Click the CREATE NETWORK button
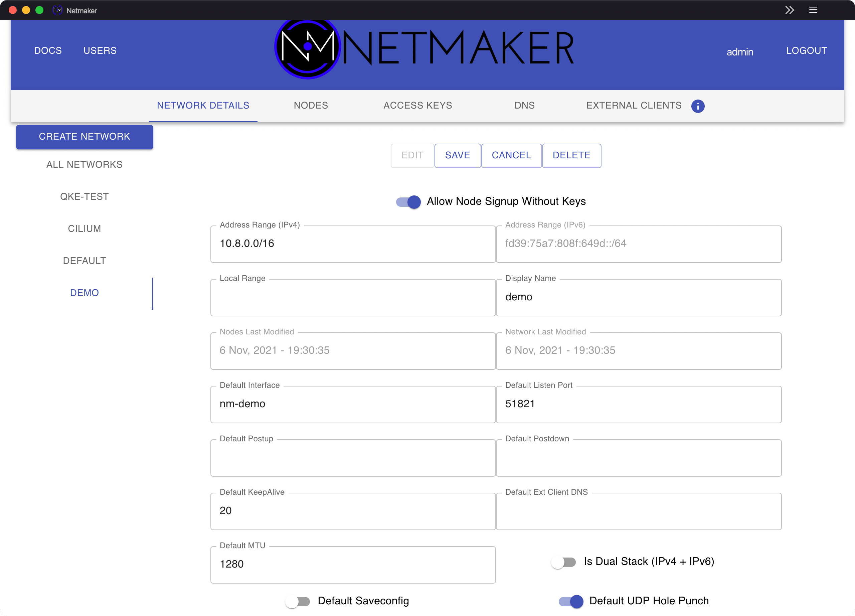This screenshot has height=616, width=855. pyautogui.click(x=84, y=137)
